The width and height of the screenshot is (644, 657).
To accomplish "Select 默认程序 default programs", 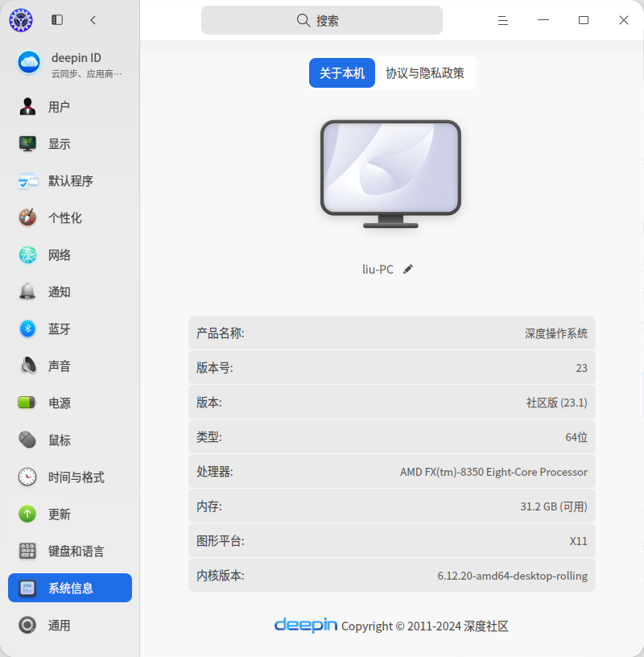I will [x=70, y=181].
